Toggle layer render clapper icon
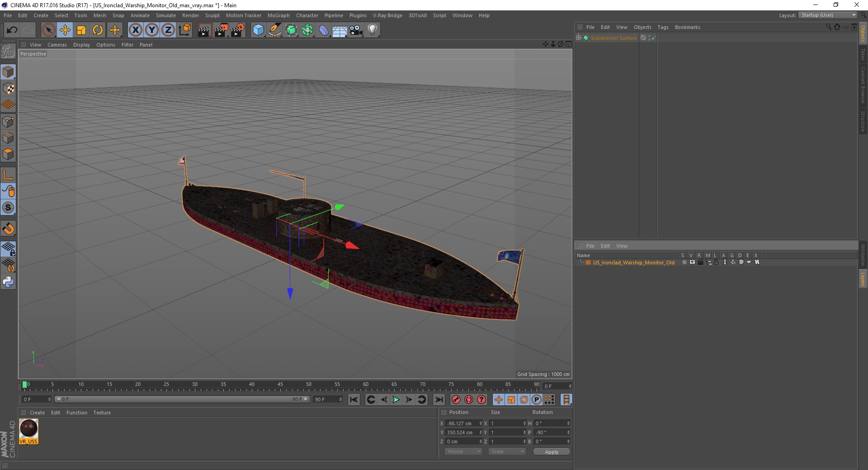 (700, 262)
